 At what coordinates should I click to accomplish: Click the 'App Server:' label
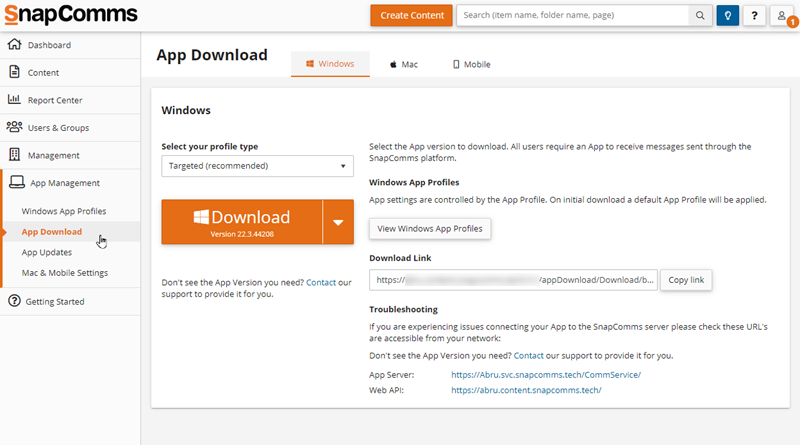pyautogui.click(x=392, y=375)
